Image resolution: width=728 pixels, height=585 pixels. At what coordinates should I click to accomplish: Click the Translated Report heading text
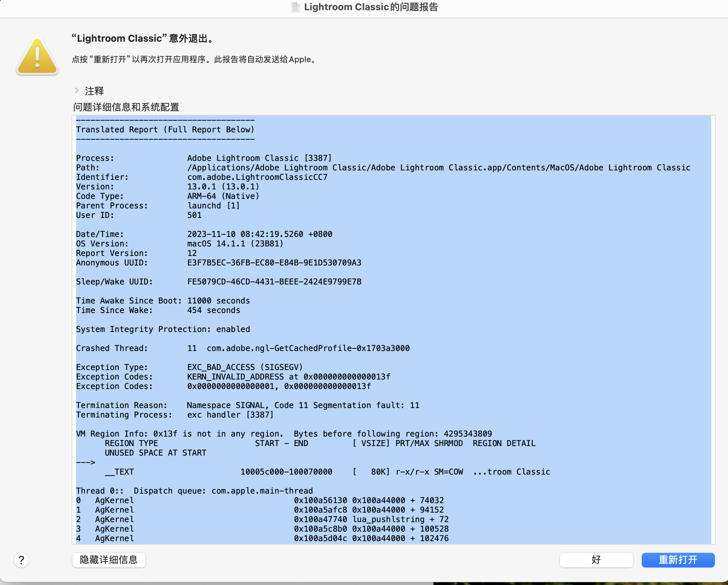(x=165, y=129)
